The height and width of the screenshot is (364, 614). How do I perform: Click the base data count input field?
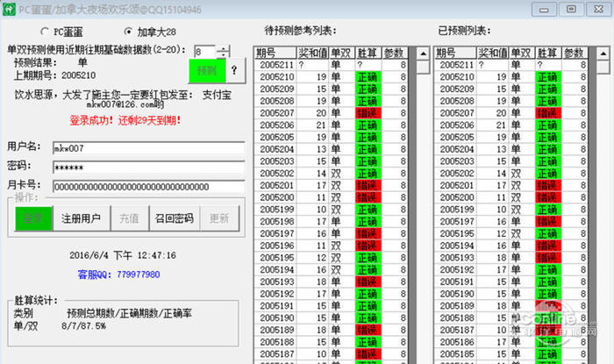pyautogui.click(x=204, y=52)
